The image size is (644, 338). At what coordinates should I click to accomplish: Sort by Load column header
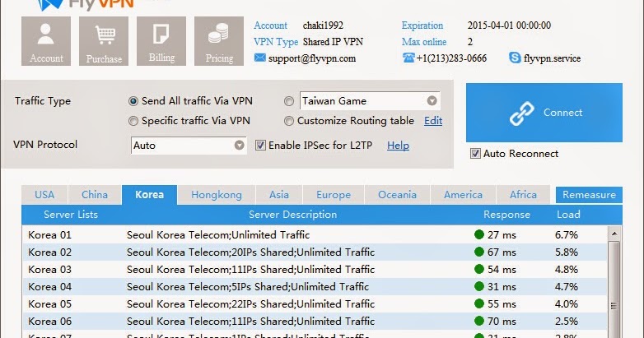coord(568,215)
